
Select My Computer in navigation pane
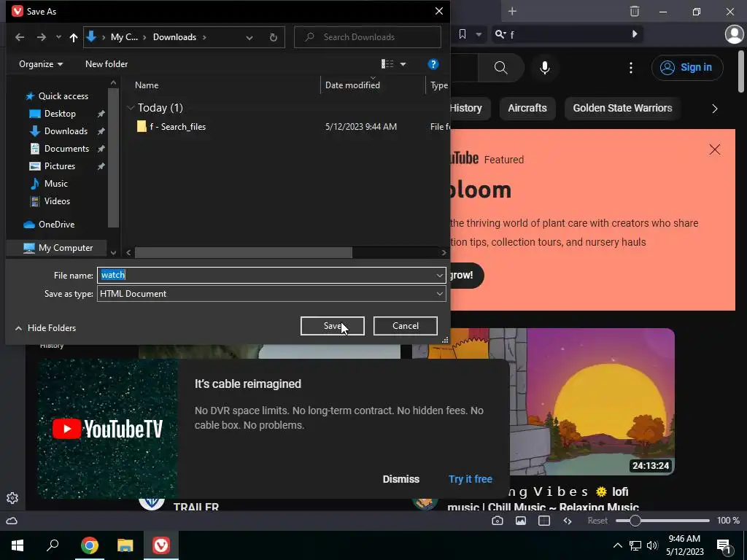65,248
